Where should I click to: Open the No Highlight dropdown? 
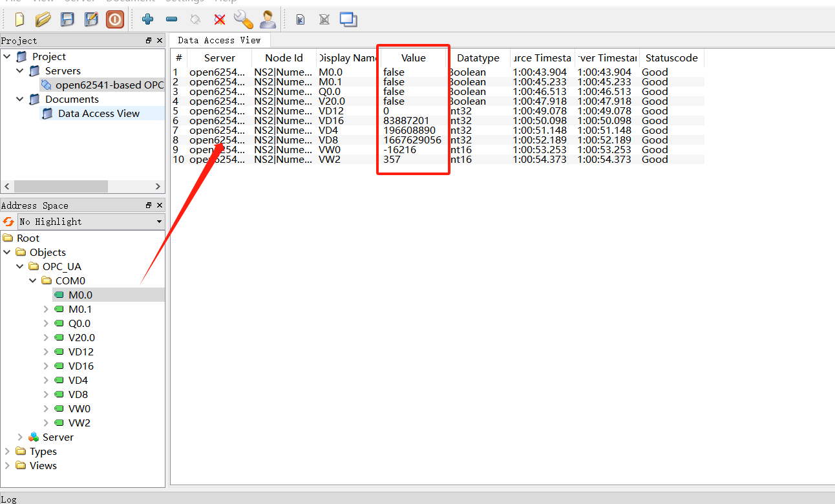[90, 222]
